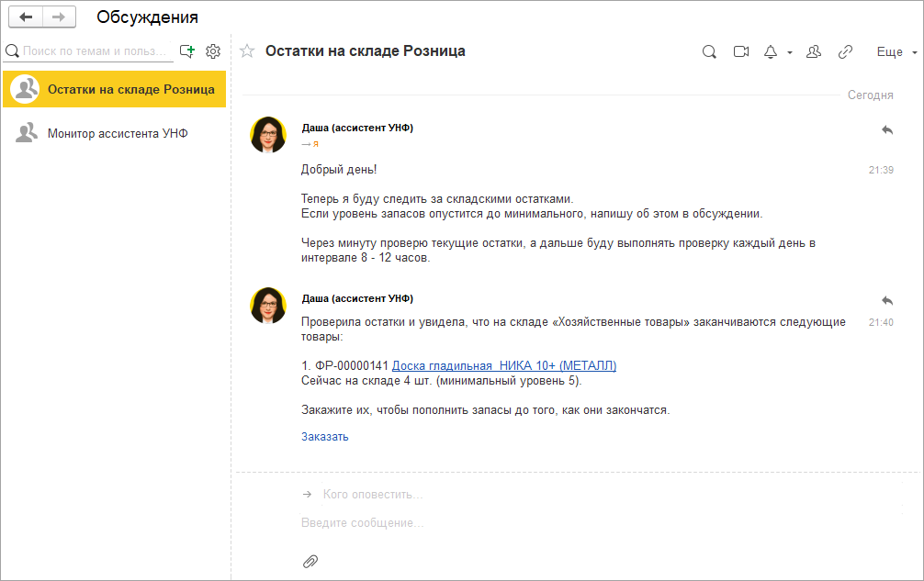Copy the discussion link icon
This screenshot has width=924, height=581.
pyautogui.click(x=845, y=52)
